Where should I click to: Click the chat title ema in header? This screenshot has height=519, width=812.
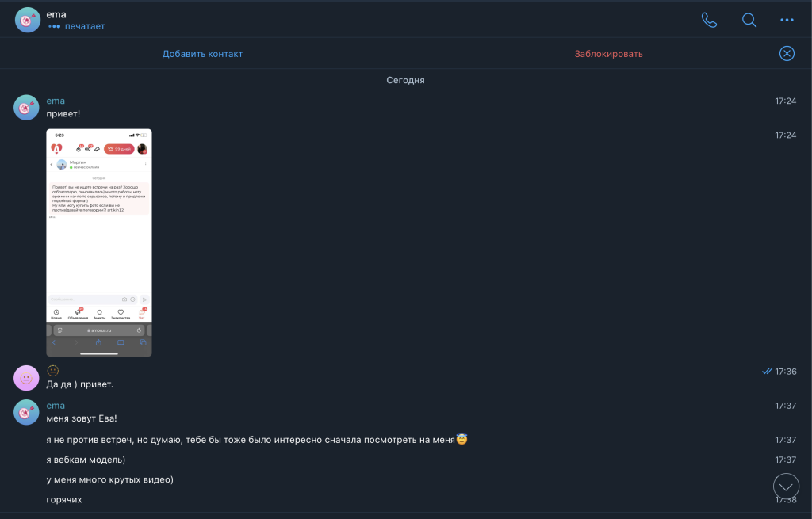(x=57, y=13)
